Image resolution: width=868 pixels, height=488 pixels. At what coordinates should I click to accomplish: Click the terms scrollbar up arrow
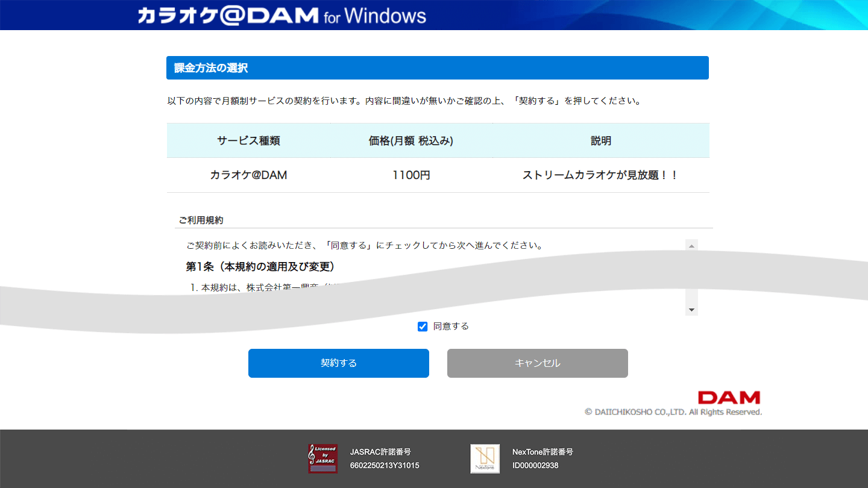[x=692, y=246]
